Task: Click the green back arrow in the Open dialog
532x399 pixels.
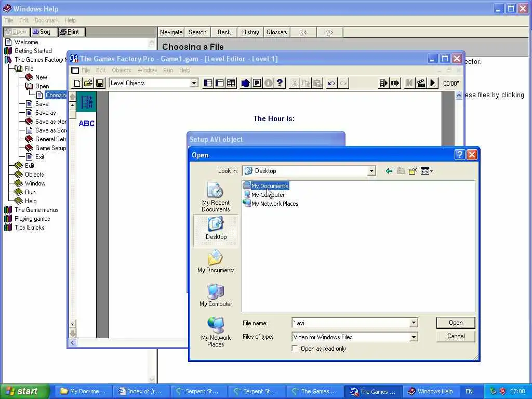Action: coord(389,171)
